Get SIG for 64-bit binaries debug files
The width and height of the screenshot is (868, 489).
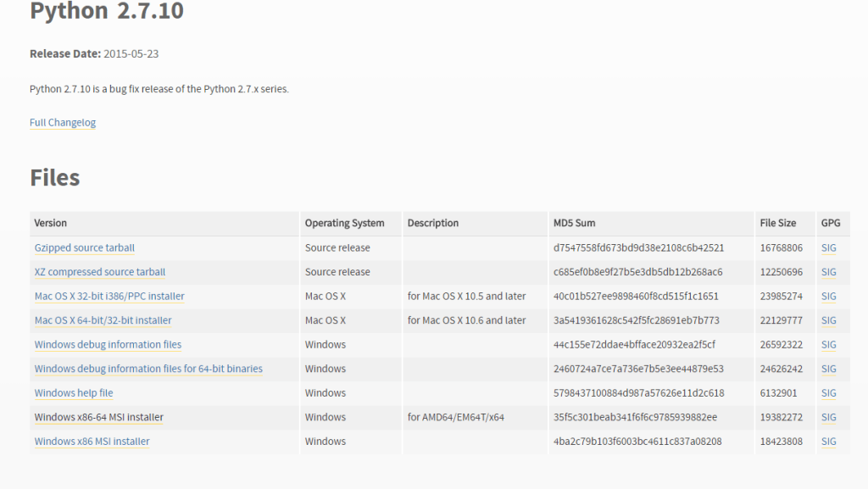(x=828, y=369)
